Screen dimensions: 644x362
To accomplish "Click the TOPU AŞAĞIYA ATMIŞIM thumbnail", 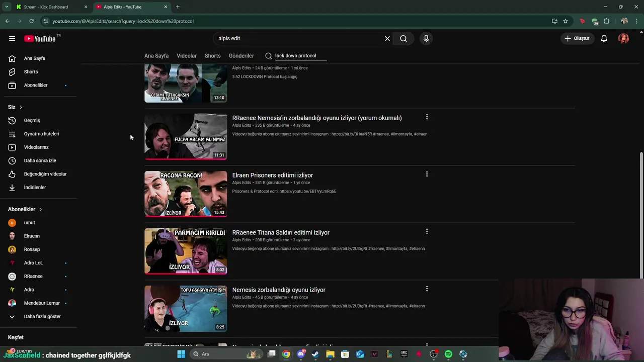I will tap(186, 309).
